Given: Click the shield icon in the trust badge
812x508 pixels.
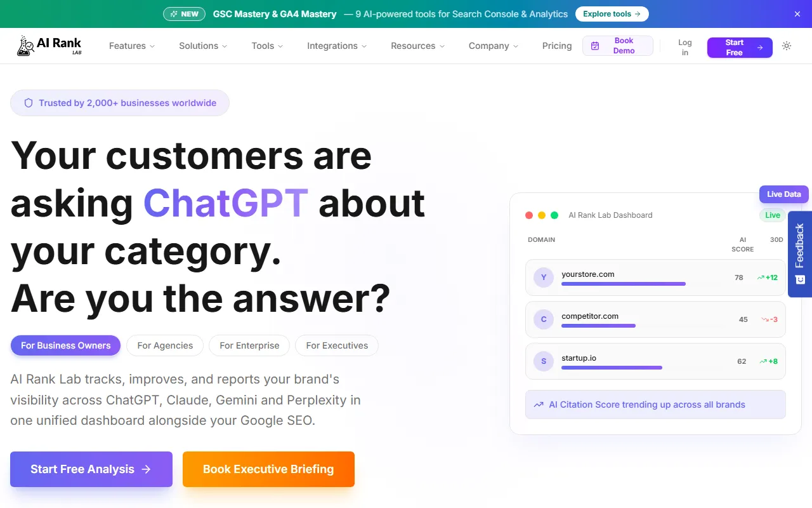Looking at the screenshot, I should 29,103.
